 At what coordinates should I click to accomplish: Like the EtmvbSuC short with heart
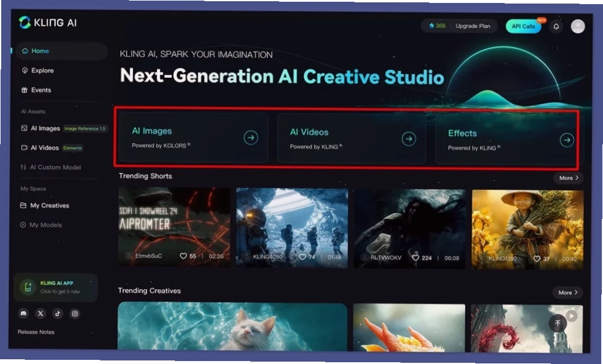(x=184, y=256)
